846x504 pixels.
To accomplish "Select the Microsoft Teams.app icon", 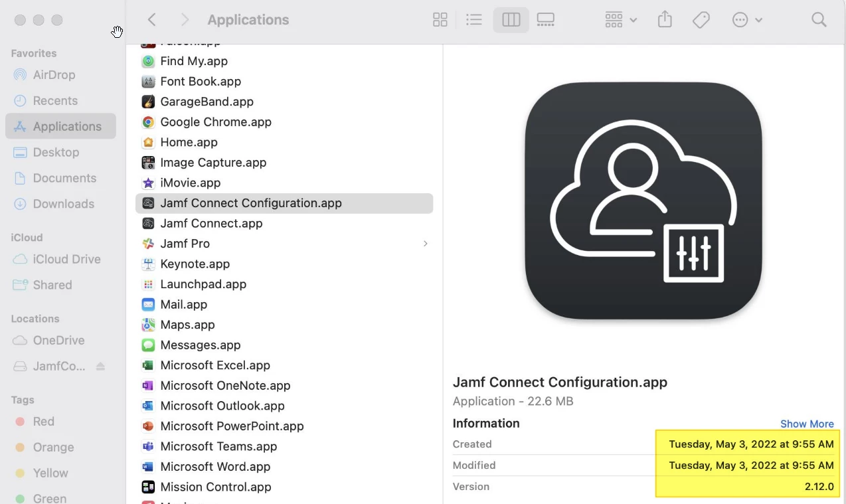I will 148,446.
